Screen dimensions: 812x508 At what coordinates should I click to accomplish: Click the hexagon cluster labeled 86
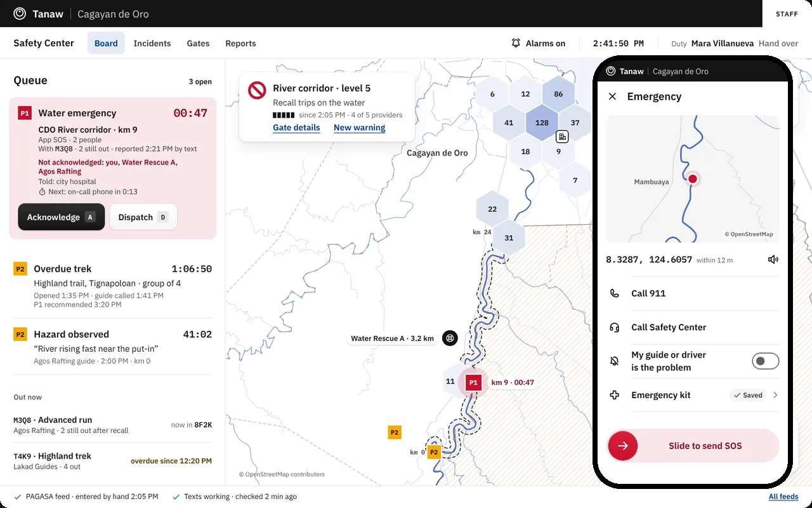(558, 94)
